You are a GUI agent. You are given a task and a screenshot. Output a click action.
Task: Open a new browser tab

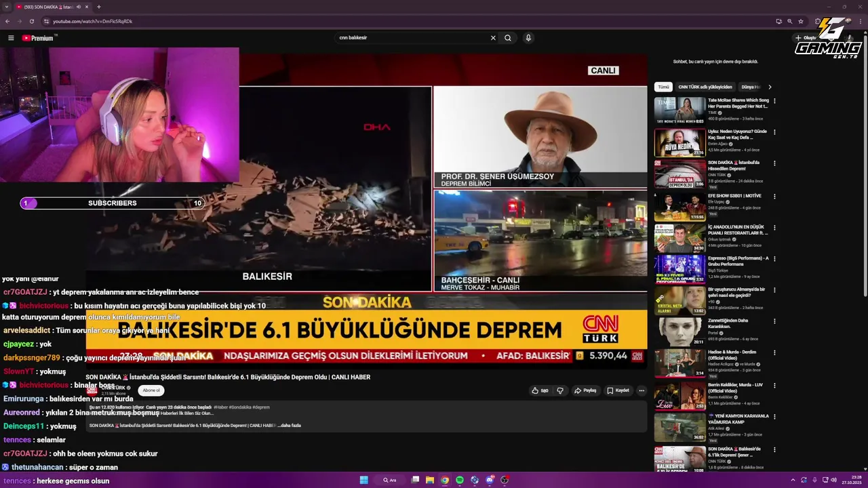[x=99, y=7]
